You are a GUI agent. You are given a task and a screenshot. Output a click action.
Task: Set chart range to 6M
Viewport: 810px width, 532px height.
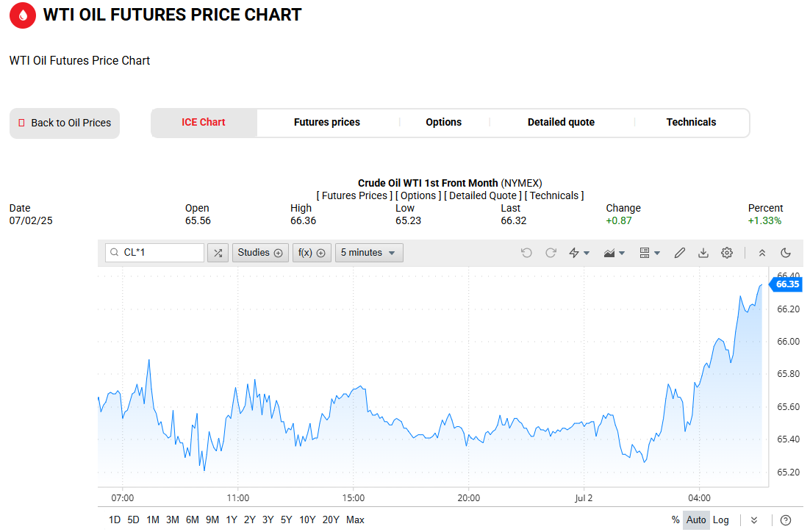(x=192, y=520)
